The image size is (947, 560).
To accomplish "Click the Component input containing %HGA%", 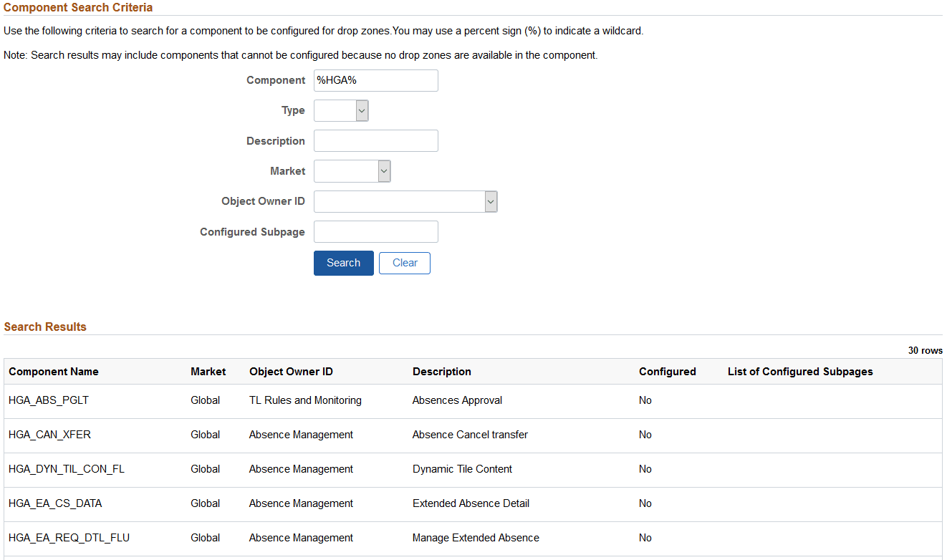I will coord(375,80).
